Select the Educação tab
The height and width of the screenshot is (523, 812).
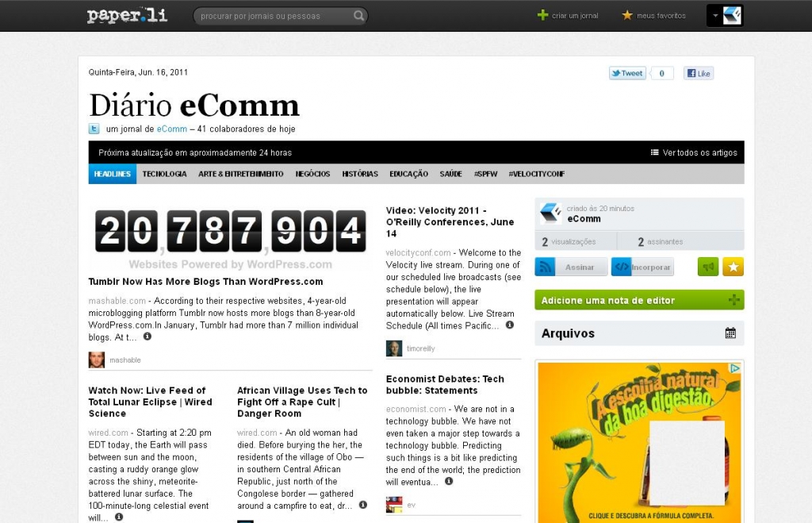coord(408,174)
